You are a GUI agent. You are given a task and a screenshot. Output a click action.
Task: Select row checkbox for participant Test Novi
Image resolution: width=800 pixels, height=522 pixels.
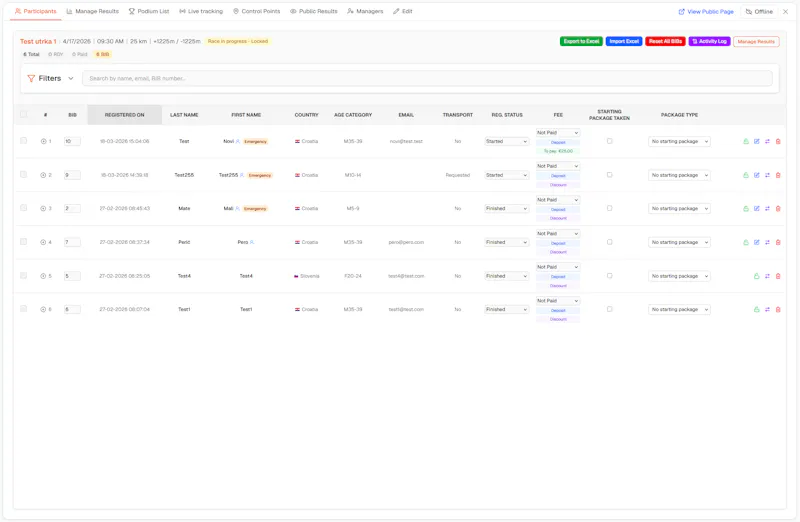point(23,140)
